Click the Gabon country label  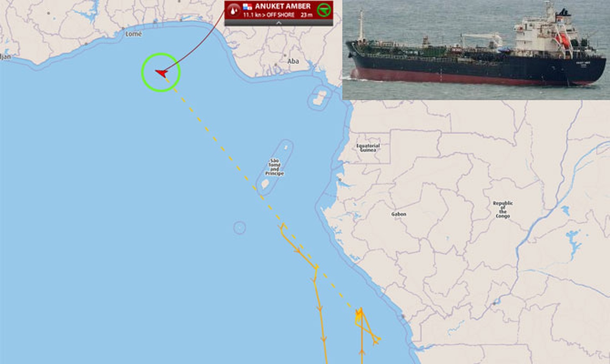399,214
